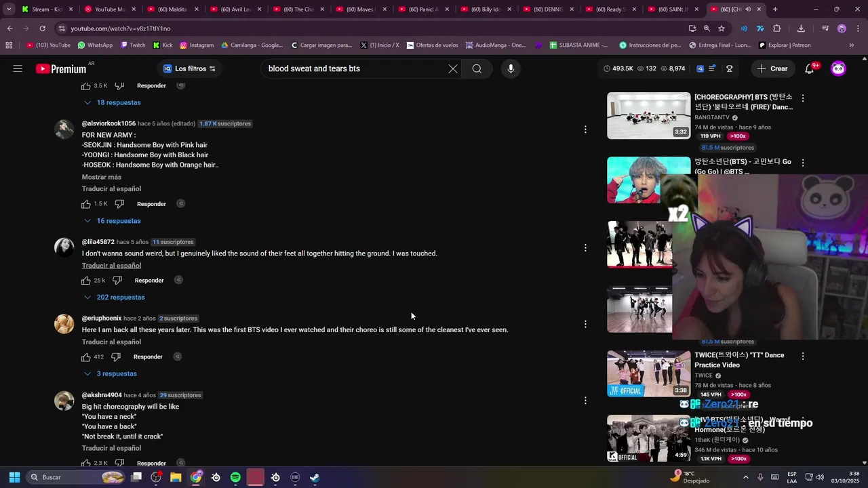Open three-dot menu on @akshra4904 comment
The width and height of the screenshot is (868, 488).
585,401
